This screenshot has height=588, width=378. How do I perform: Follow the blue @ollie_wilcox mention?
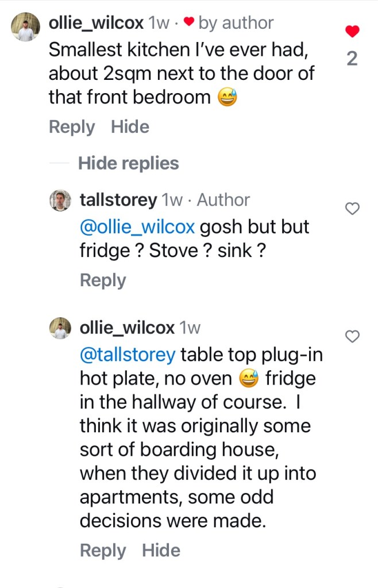tap(138, 226)
